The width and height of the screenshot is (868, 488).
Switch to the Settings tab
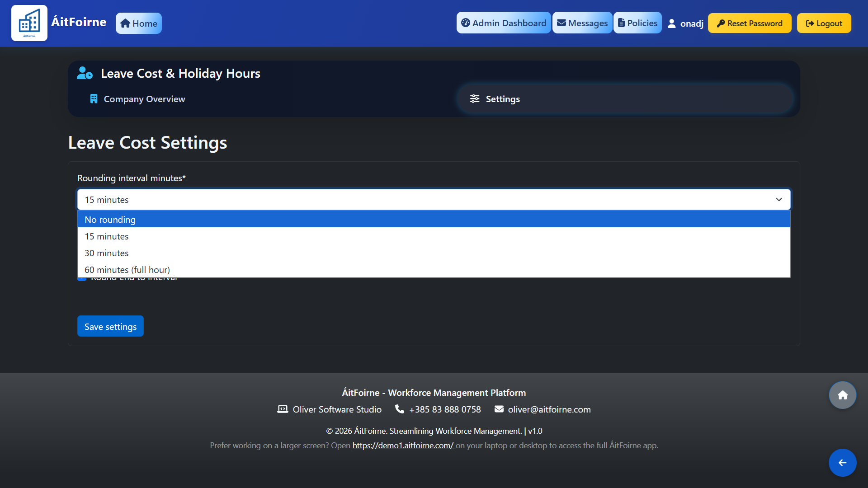[626, 99]
